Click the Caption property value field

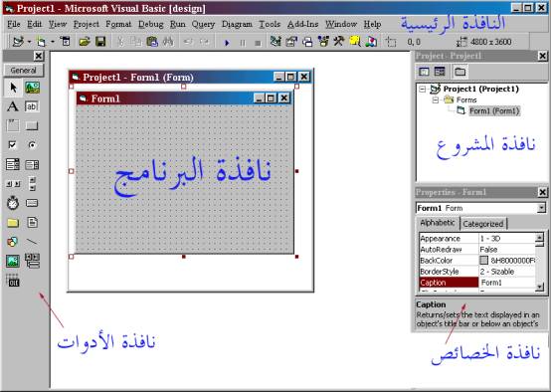coord(507,283)
